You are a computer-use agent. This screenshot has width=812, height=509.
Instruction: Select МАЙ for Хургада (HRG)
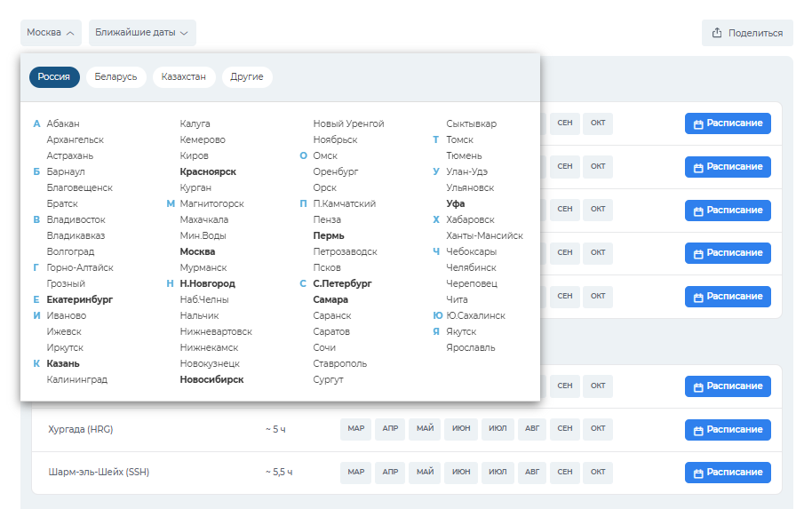pos(426,429)
